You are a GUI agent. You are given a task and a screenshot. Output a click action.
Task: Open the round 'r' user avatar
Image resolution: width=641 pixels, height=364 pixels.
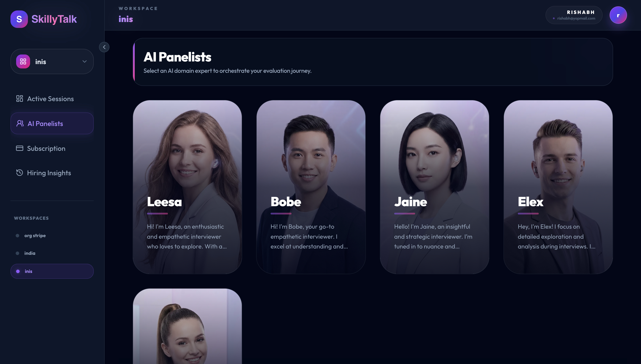click(x=618, y=15)
